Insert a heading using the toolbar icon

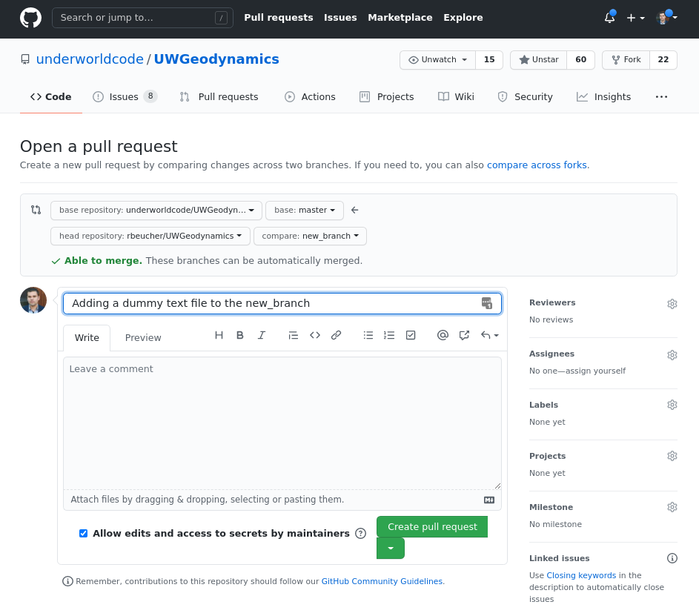(219, 334)
